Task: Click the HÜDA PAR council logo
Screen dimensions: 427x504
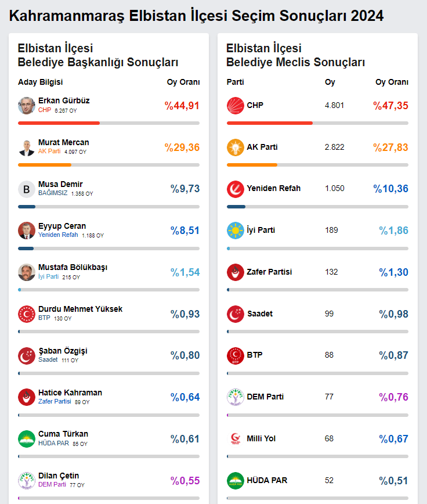Action: pos(236,481)
